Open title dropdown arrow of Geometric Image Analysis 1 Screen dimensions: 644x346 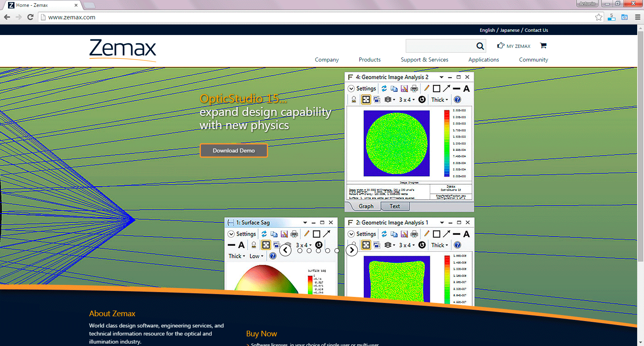[442, 222]
